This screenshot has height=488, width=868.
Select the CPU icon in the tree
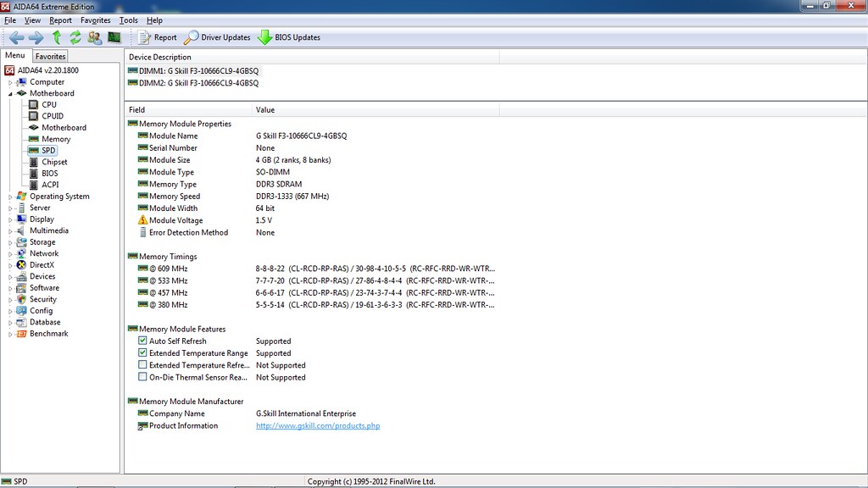(33, 104)
